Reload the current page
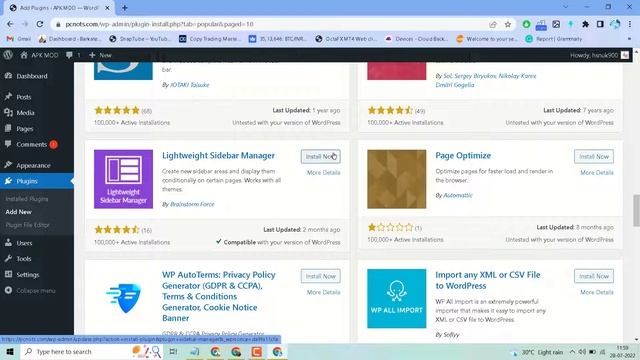This screenshot has height=360, width=640. (40, 24)
